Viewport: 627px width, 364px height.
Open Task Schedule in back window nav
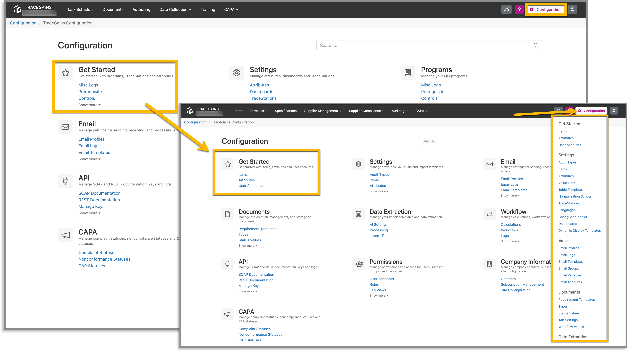pos(80,10)
